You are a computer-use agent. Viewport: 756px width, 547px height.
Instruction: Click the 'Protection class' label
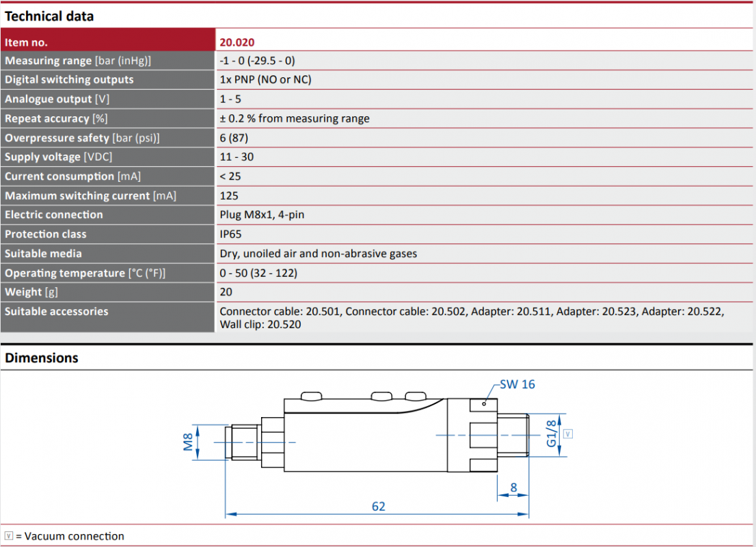pyautogui.click(x=46, y=234)
